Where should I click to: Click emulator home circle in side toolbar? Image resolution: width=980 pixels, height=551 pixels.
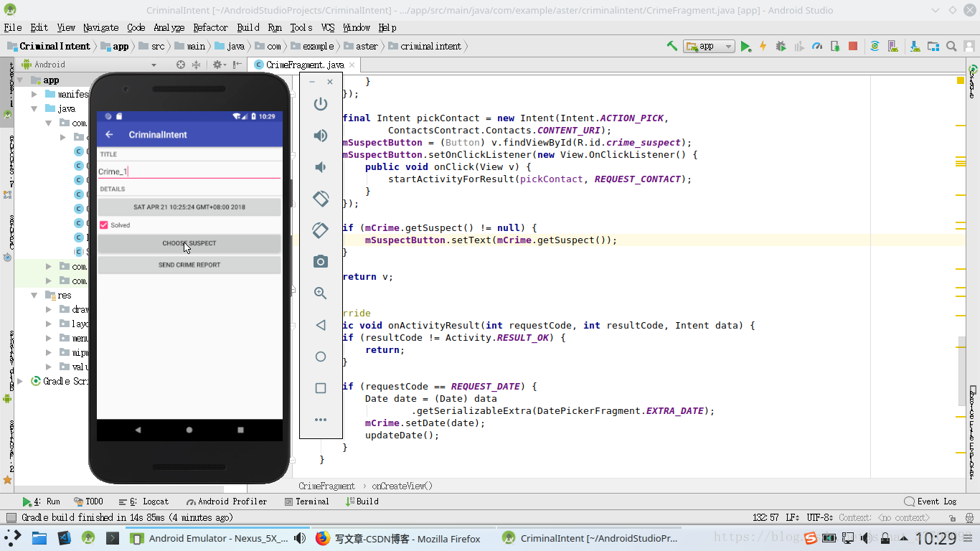click(321, 357)
